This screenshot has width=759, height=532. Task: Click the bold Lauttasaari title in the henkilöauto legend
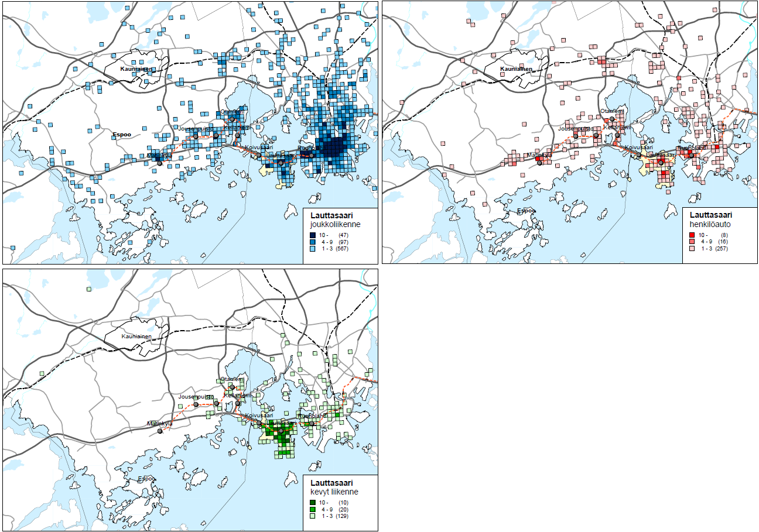click(x=711, y=215)
